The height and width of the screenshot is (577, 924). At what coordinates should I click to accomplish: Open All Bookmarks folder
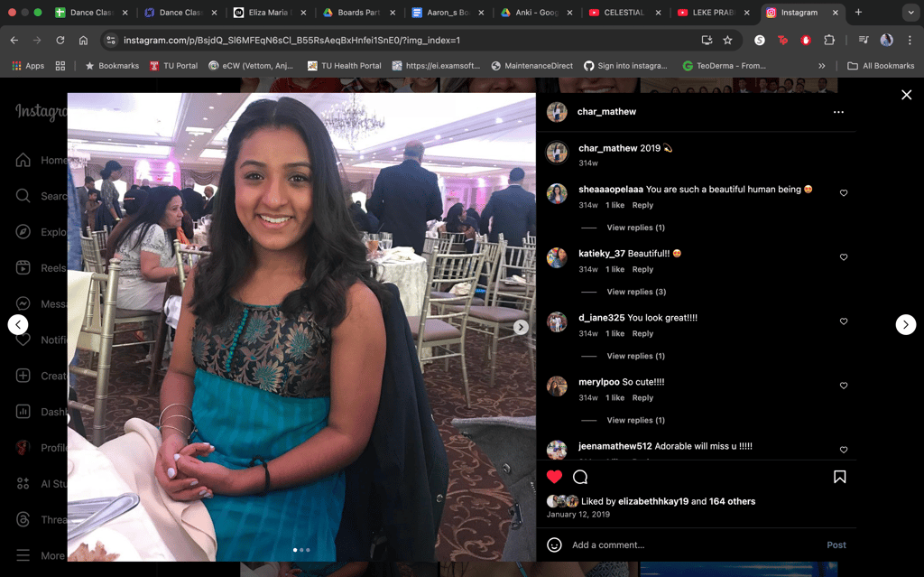(x=881, y=66)
